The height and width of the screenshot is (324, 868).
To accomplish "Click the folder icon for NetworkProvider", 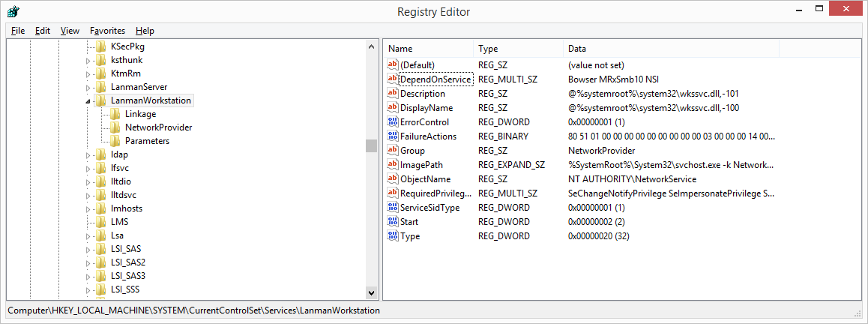I will (115, 127).
